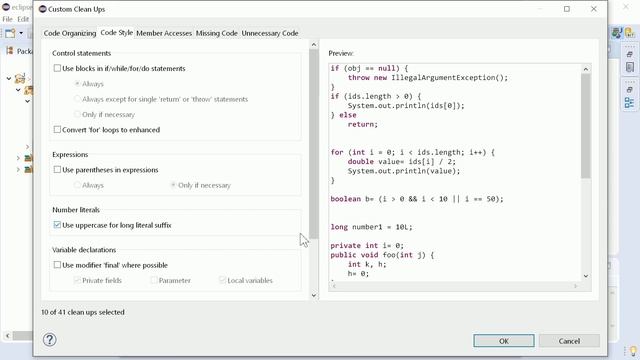Click the settings panel vertical scrollbar thumb

pyautogui.click(x=313, y=144)
